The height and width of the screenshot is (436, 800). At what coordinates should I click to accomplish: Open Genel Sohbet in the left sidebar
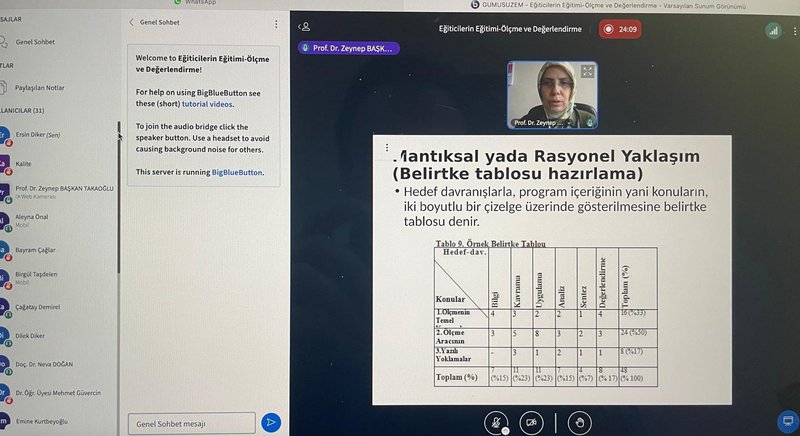pos(36,43)
